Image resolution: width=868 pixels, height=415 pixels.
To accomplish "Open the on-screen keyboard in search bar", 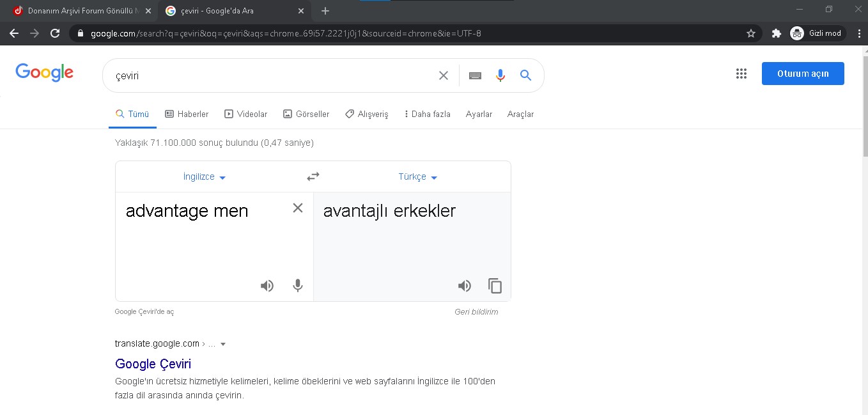I will pyautogui.click(x=475, y=75).
